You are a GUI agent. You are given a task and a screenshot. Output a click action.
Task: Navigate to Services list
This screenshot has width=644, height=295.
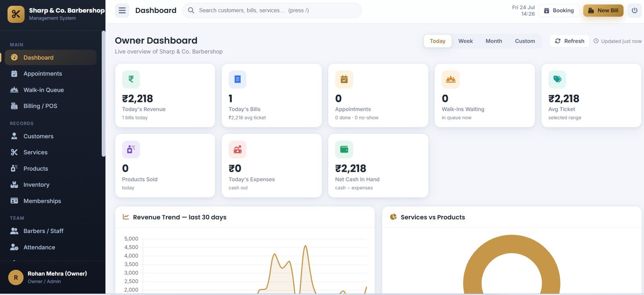[x=51, y=152]
